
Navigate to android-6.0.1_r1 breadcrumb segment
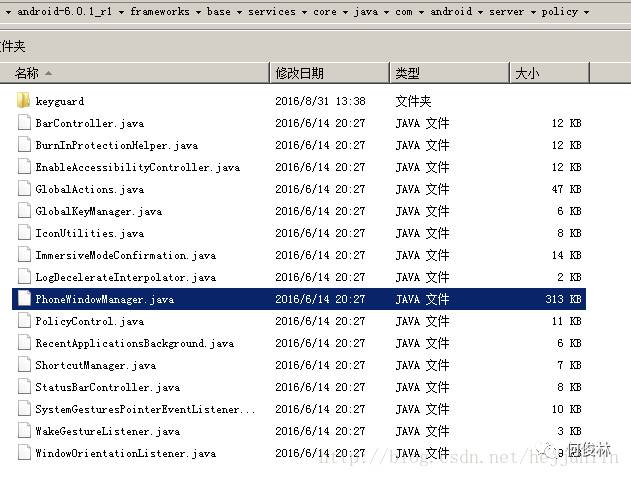pyautogui.click(x=64, y=12)
